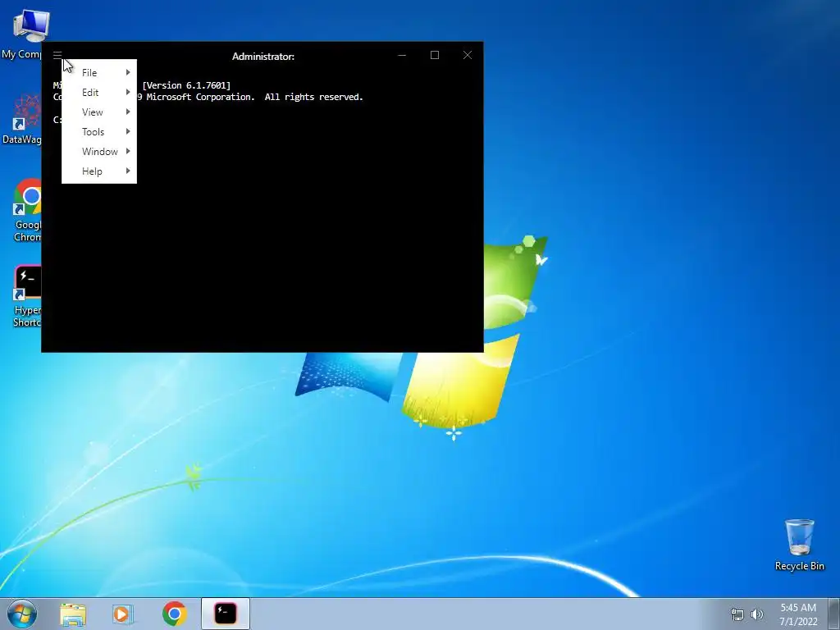Open Chrome from the taskbar
The image size is (840, 630).
[x=174, y=614]
